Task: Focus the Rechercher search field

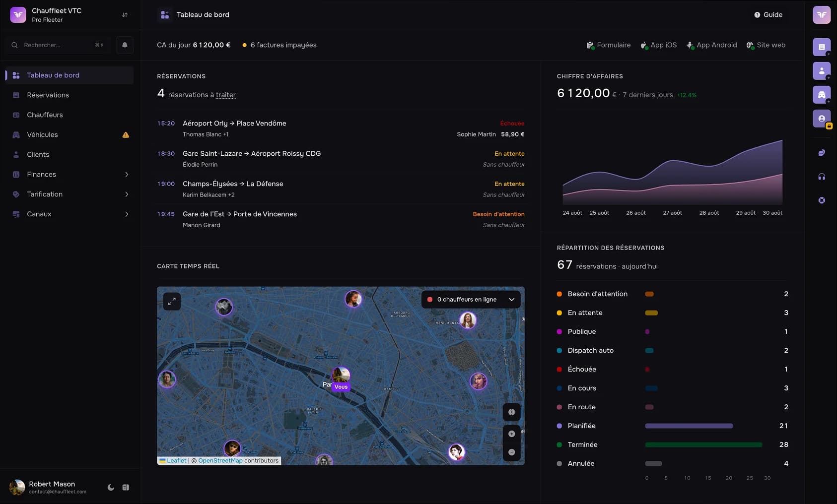Action: coord(59,45)
